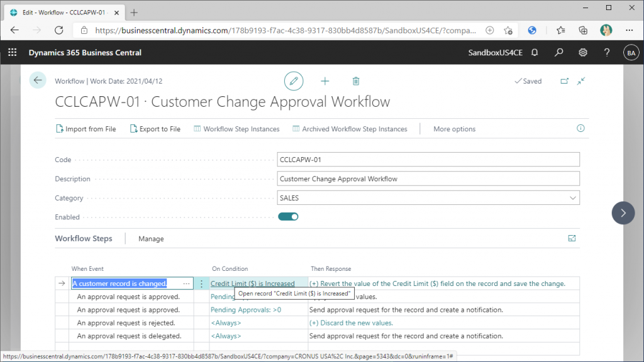Open browser Collections icon
This screenshot has height=362, width=644.
583,30
